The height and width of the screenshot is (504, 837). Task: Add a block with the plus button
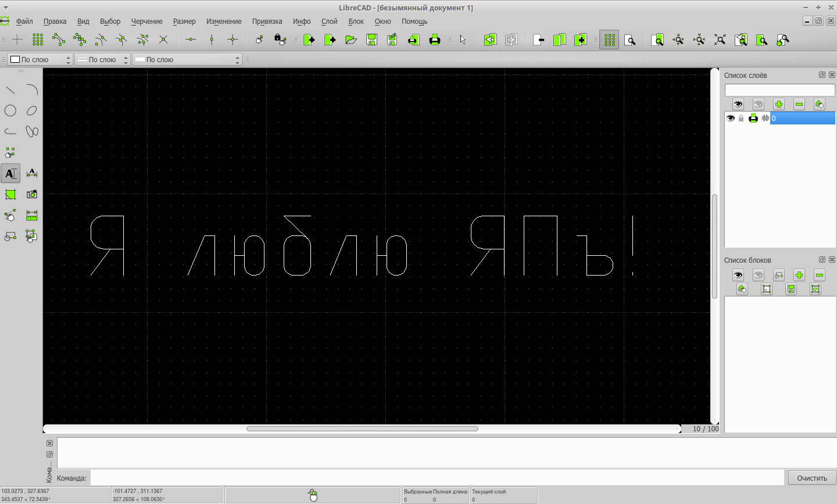point(799,275)
